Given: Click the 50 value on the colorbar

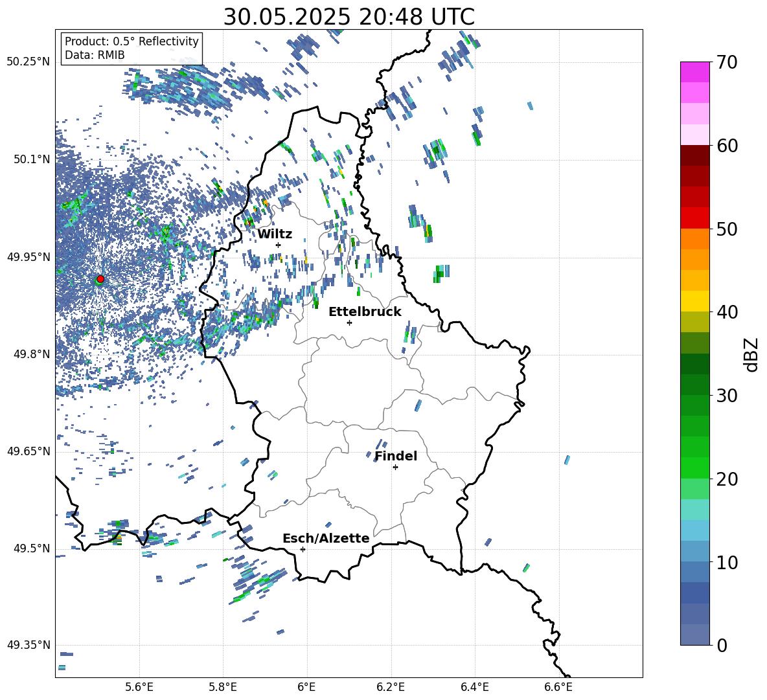Looking at the screenshot, I should [x=727, y=229].
